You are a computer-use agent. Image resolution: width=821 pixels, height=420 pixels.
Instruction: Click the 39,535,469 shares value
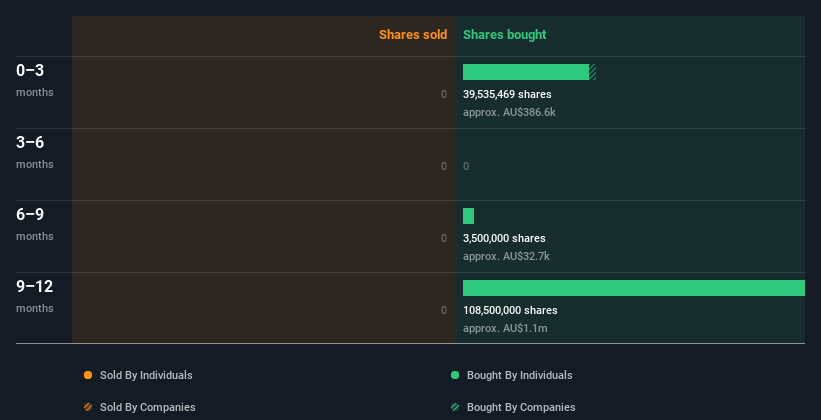pyautogui.click(x=507, y=94)
